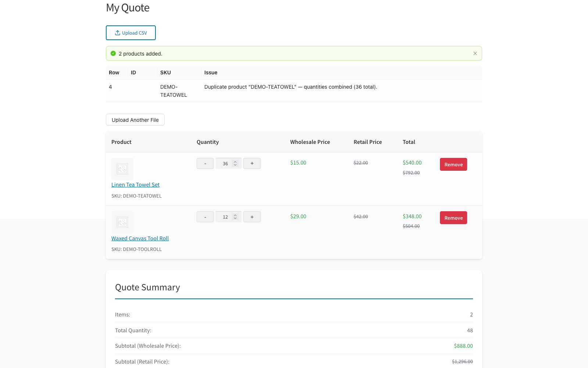Remove the Linen Tea Towel Set item

453,164
